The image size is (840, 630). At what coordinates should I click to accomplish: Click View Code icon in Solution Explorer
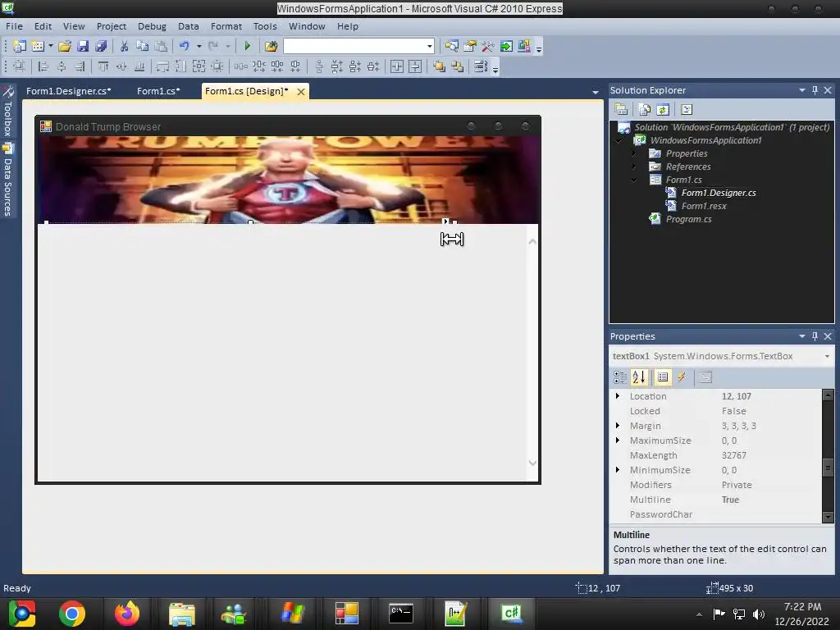[x=687, y=109]
